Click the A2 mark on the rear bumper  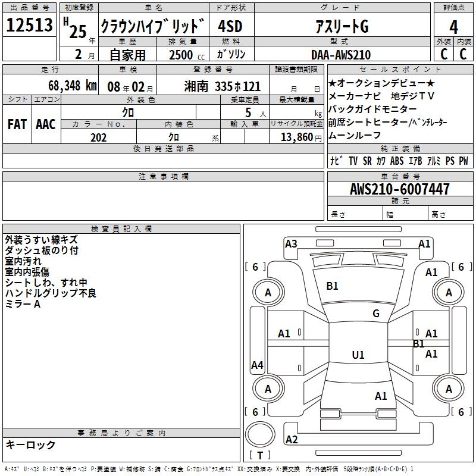point(292,440)
